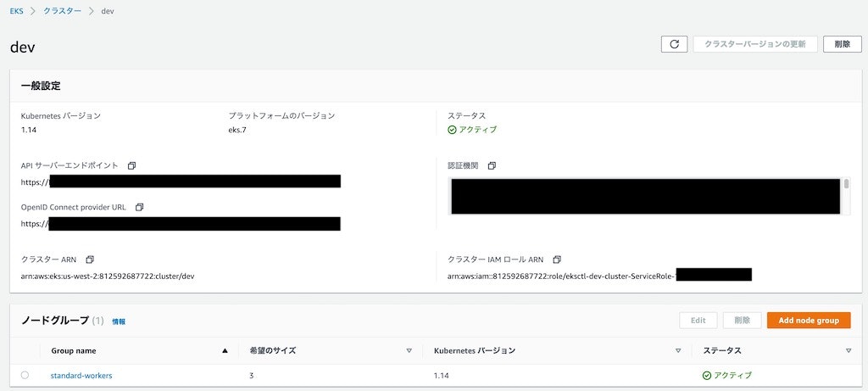Click the cluster ARN text arn:aws:eks:us-west-2
868x391 pixels.
(108, 276)
